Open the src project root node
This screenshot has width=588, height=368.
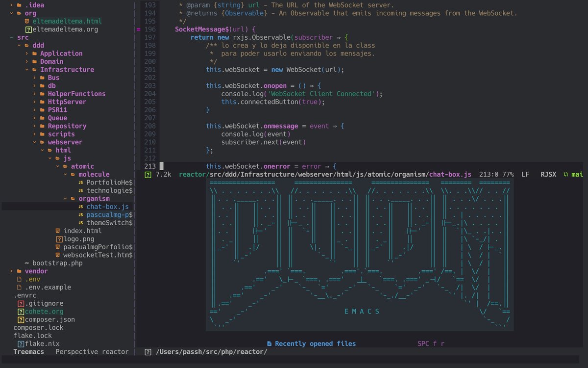23,37
